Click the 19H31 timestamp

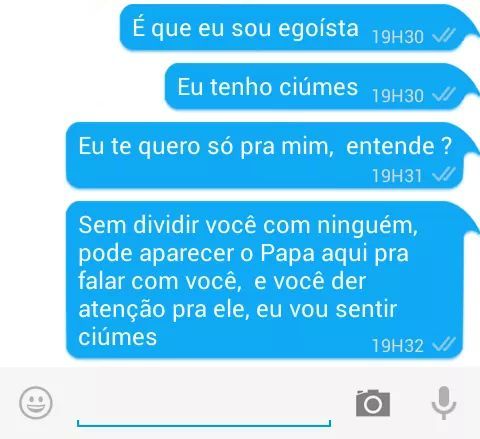(397, 176)
